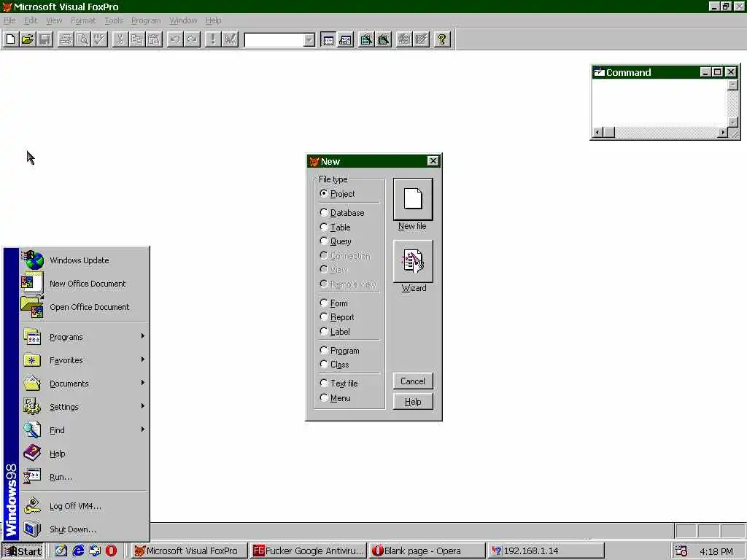Click the Save diskette toolbar icon
This screenshot has height=560, width=747.
44,39
